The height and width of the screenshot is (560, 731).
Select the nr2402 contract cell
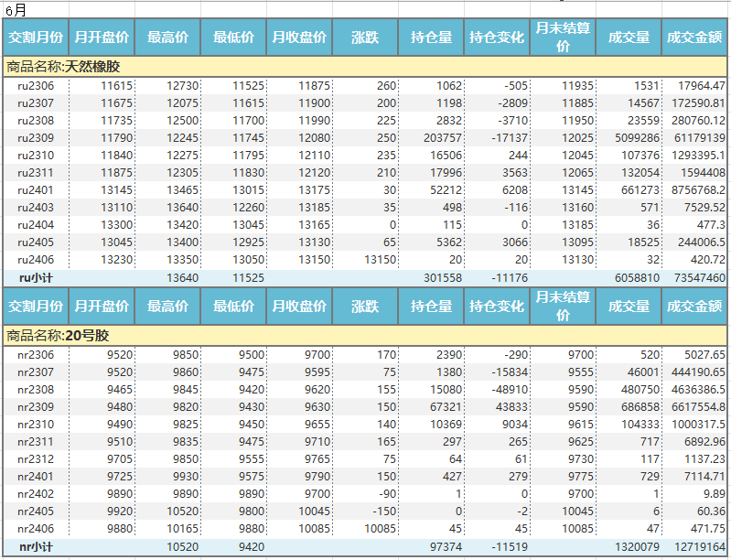coord(36,494)
